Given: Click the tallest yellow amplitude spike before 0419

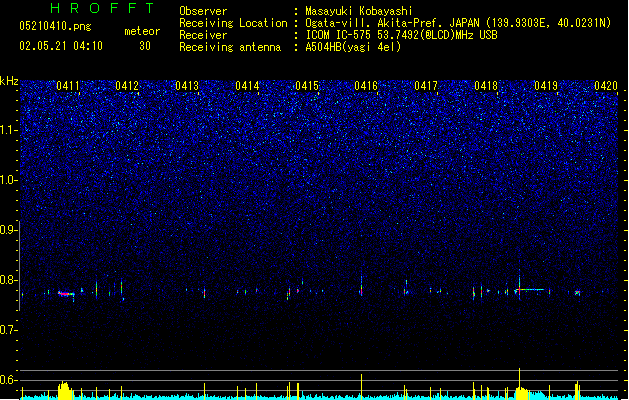Looking at the screenshot, I should tap(519, 383).
